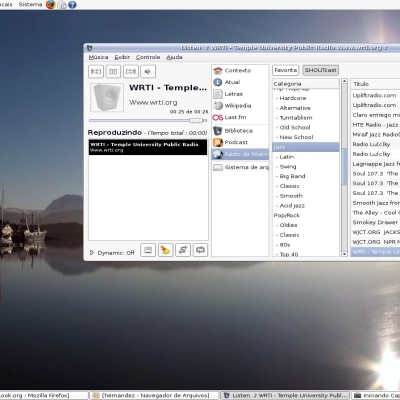The image size is (400, 400).
Task: Open the Atual info sidebar item
Action: point(240,82)
